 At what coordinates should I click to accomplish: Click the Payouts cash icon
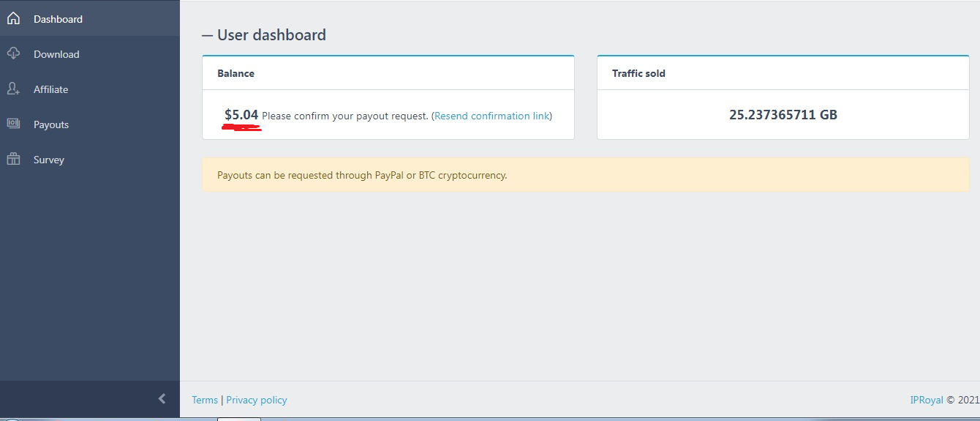coord(13,124)
